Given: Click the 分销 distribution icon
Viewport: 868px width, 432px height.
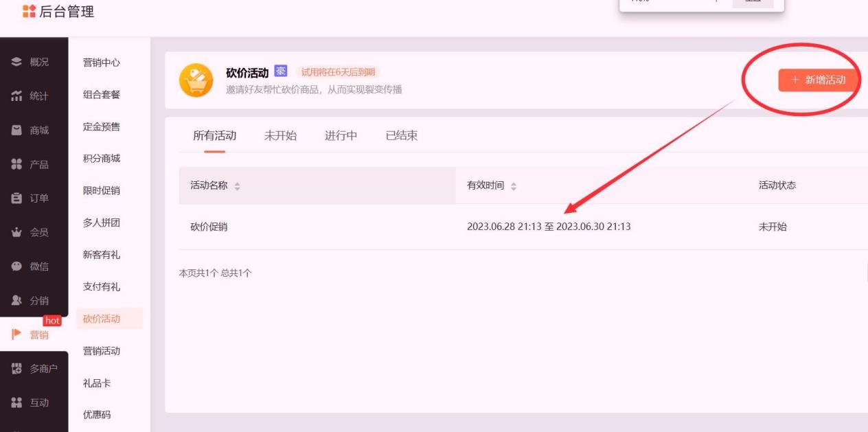Looking at the screenshot, I should (x=16, y=301).
